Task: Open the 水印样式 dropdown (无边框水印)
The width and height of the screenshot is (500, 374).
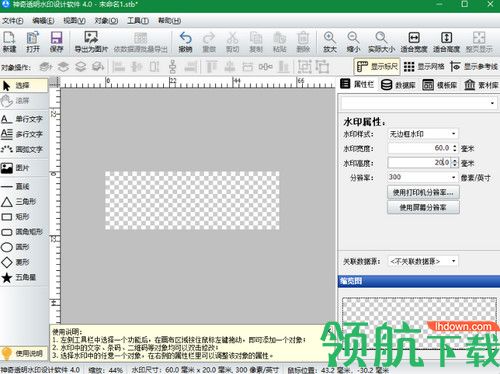Action: [x=423, y=134]
